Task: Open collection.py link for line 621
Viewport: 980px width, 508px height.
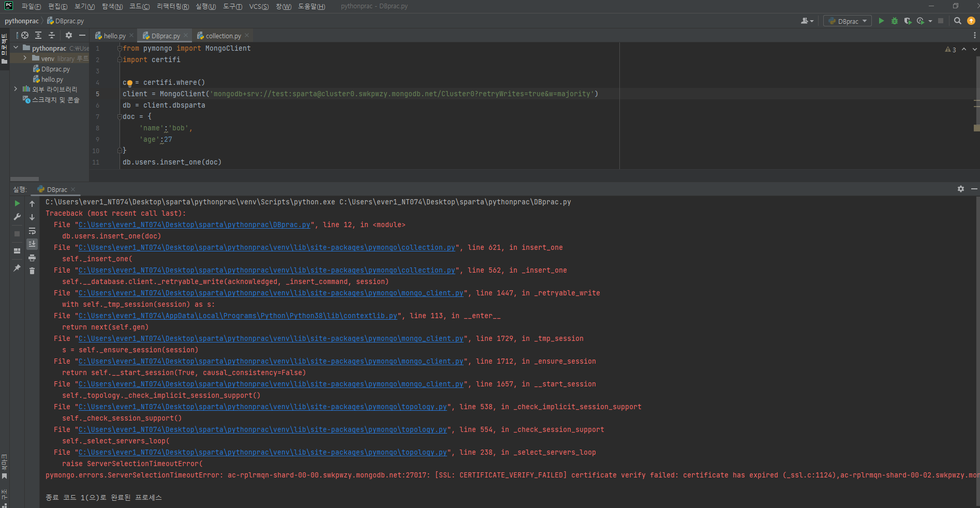Action: coord(267,247)
